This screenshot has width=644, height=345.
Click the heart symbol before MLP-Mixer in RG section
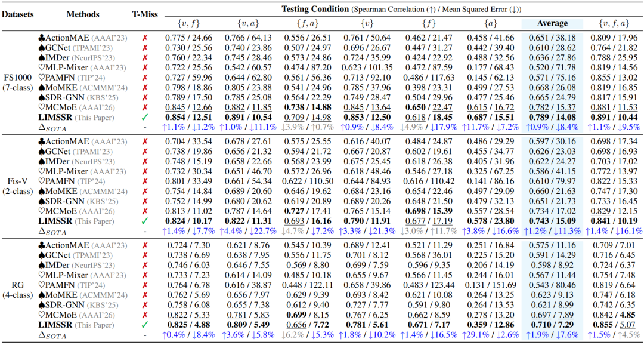(x=41, y=275)
